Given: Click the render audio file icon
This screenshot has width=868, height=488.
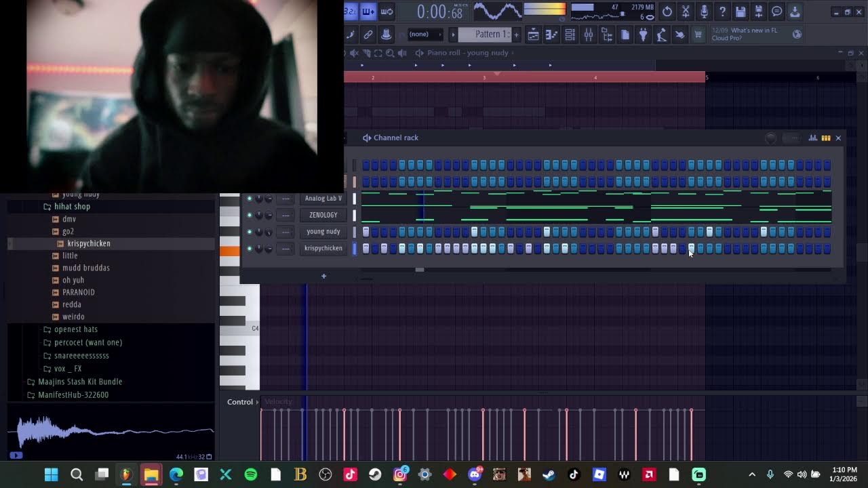Looking at the screenshot, I should 759,12.
